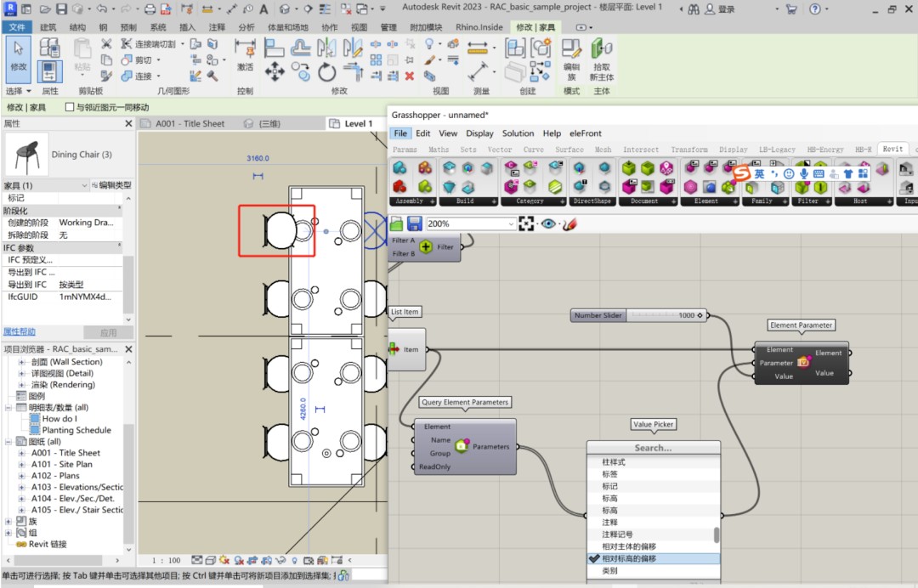Click the Grasshopper sketch pencil icon
Viewport: 918px width, 588px height.
(569, 223)
